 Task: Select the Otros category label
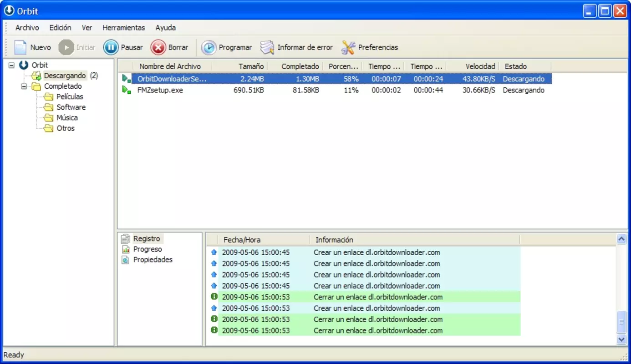click(66, 128)
